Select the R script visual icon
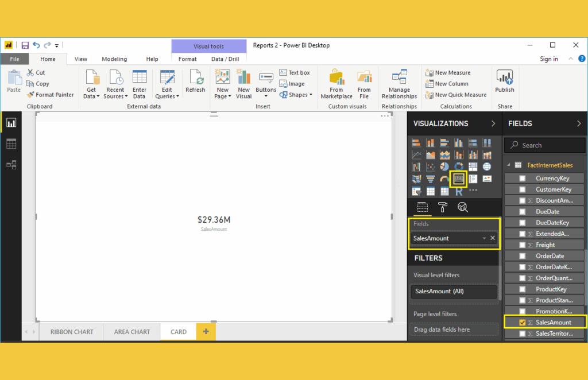This screenshot has height=380, width=588. (459, 192)
